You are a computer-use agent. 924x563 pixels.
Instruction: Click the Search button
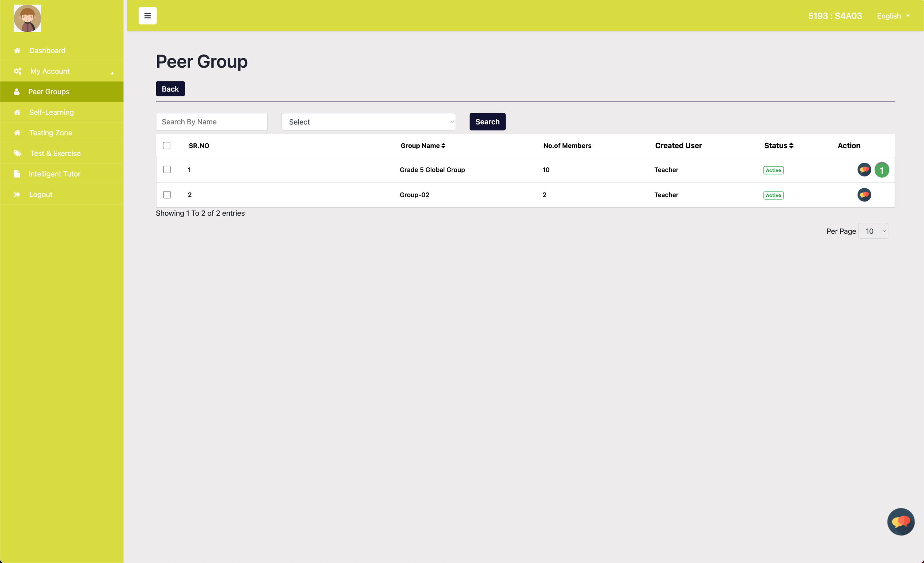click(x=487, y=122)
